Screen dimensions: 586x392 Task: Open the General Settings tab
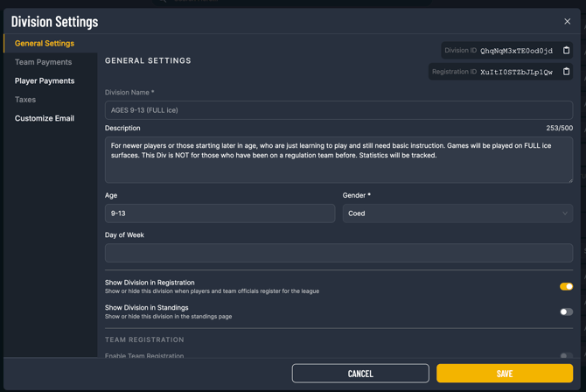coord(45,43)
